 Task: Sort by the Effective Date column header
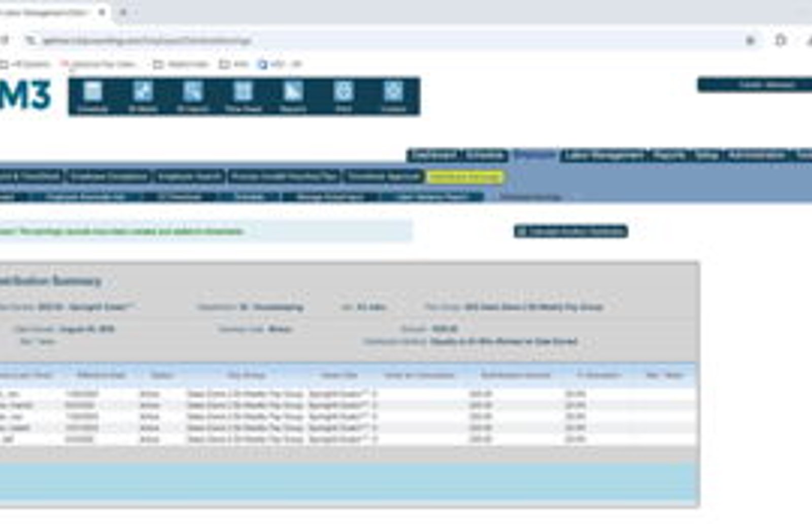[101, 375]
